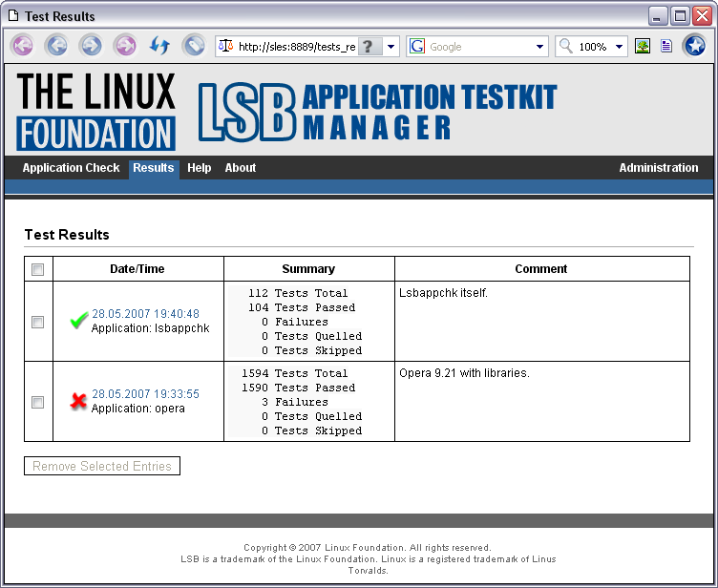Click the magnifier zoom icon

point(566,46)
